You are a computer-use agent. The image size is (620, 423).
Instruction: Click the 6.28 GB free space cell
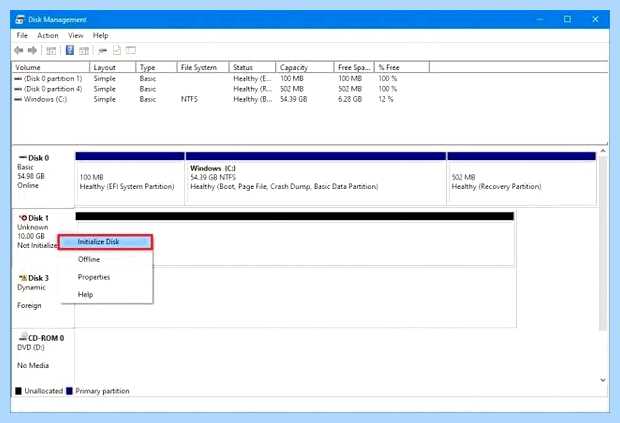[x=350, y=99]
